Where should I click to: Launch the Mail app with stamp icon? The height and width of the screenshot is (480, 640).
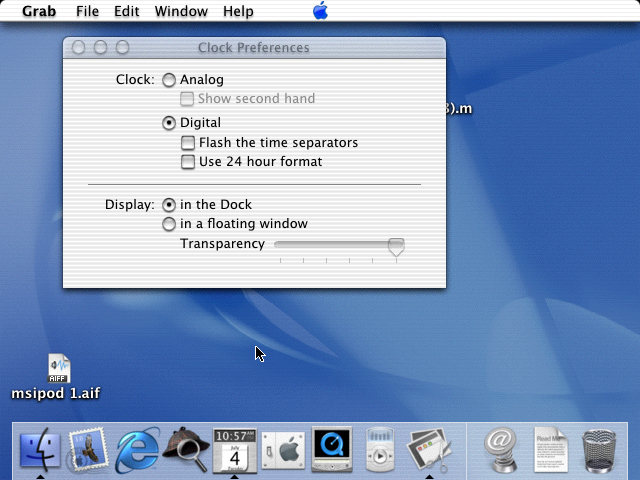point(88,450)
